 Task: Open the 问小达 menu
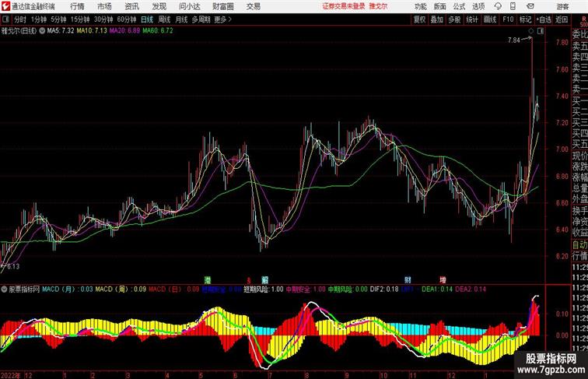point(189,6)
